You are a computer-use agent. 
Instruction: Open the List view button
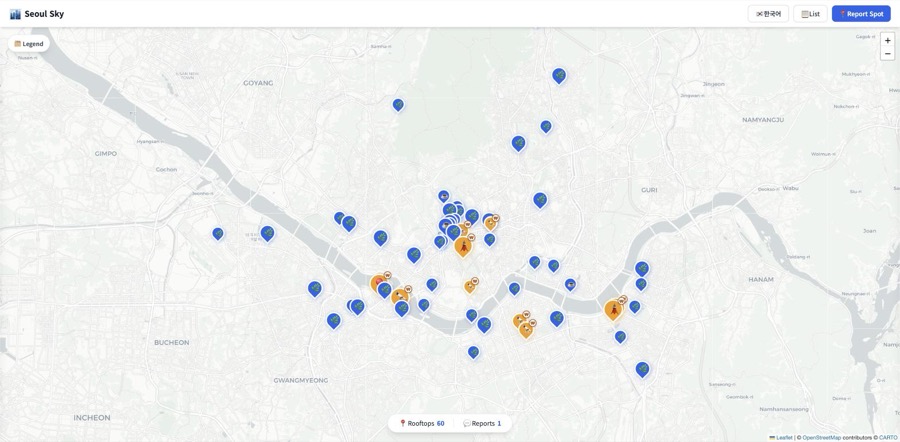click(810, 14)
